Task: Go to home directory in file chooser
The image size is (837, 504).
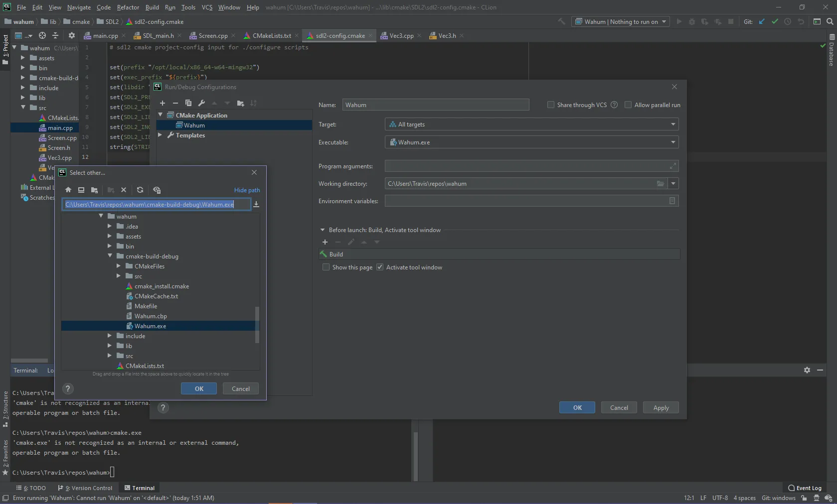Action: click(68, 190)
